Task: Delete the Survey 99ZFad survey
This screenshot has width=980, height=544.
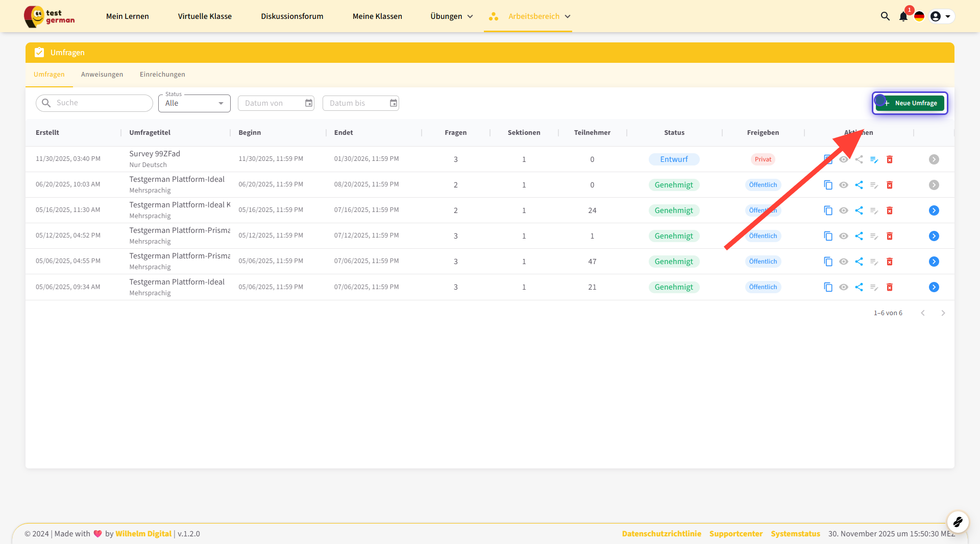Action: click(x=890, y=159)
